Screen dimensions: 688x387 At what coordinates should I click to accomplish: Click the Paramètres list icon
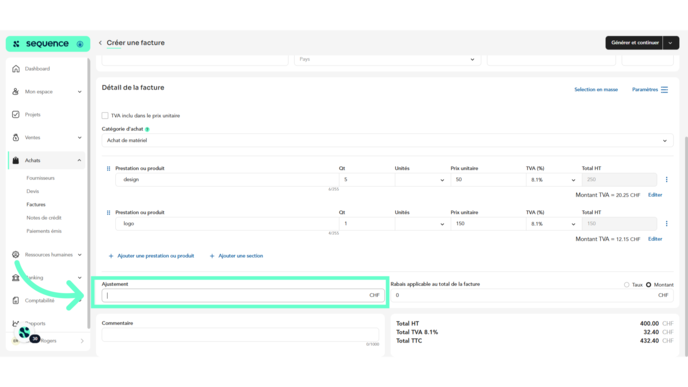coord(664,90)
